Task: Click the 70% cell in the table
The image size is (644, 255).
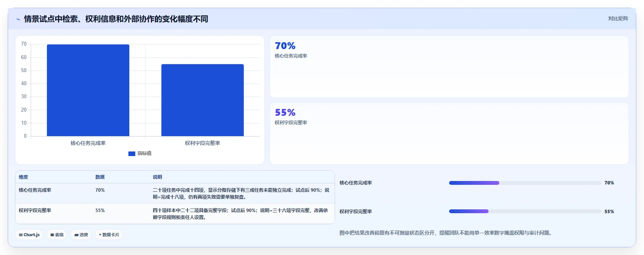Action: point(100,190)
